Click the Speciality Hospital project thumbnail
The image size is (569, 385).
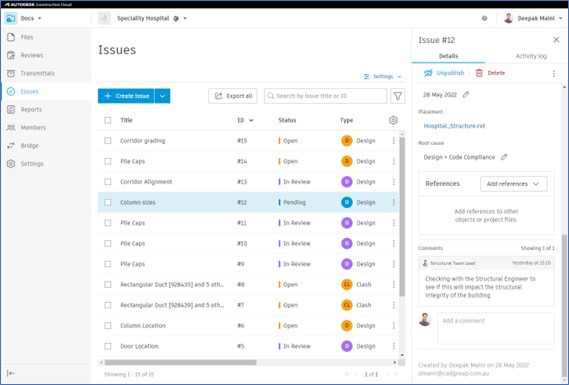coord(105,18)
